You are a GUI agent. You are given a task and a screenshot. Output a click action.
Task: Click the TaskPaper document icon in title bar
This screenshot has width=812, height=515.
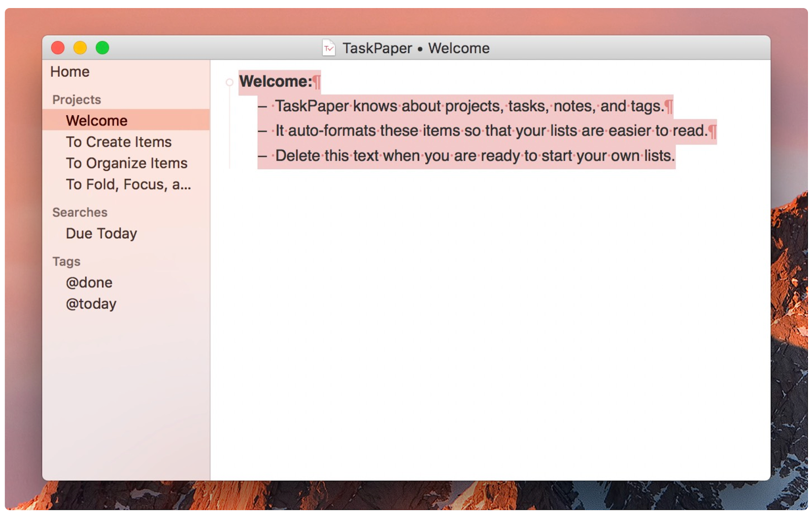328,48
